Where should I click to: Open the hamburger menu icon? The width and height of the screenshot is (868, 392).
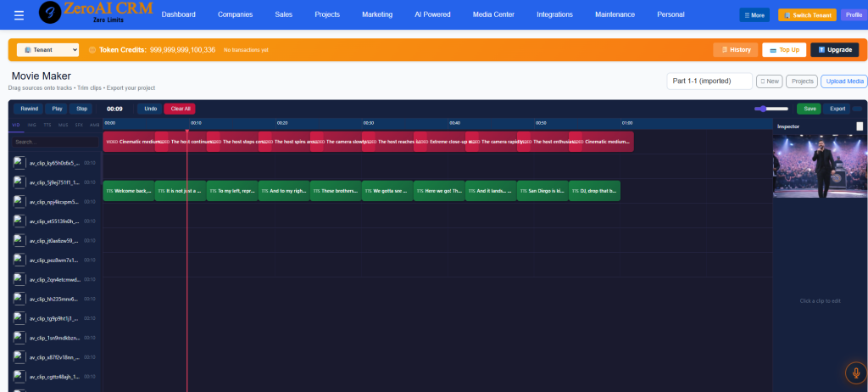19,14
